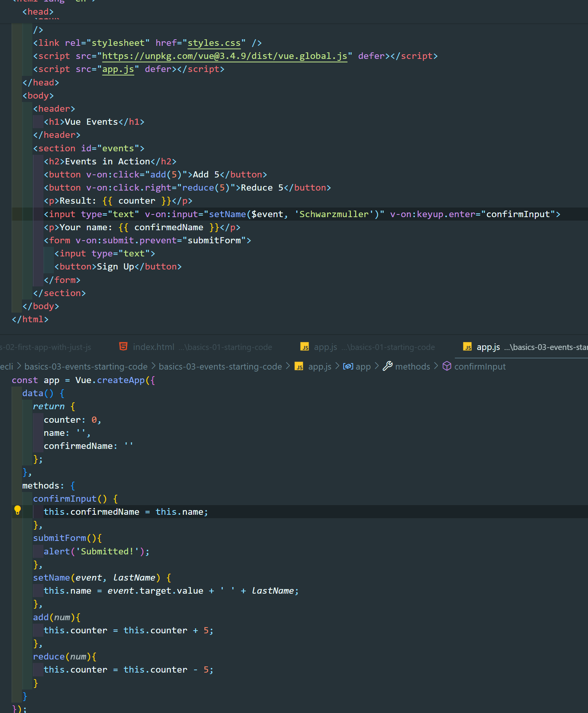Click the yellow lightbulb quick-fix icon
Image resolution: width=588 pixels, height=713 pixels.
tap(17, 510)
